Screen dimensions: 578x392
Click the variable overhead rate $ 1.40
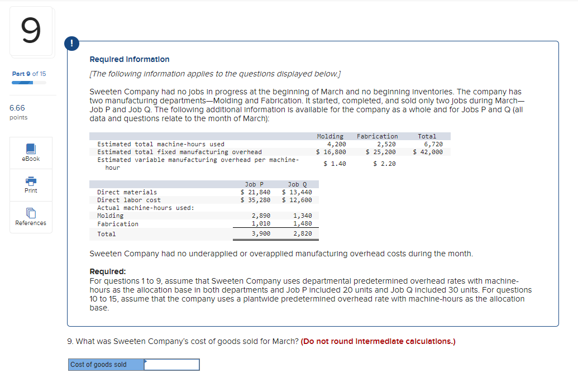(x=335, y=164)
